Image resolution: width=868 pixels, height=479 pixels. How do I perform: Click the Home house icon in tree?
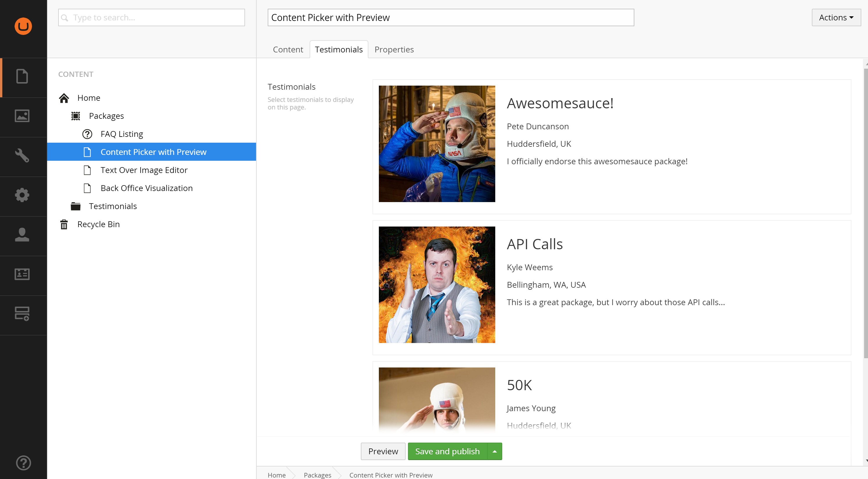[64, 98]
